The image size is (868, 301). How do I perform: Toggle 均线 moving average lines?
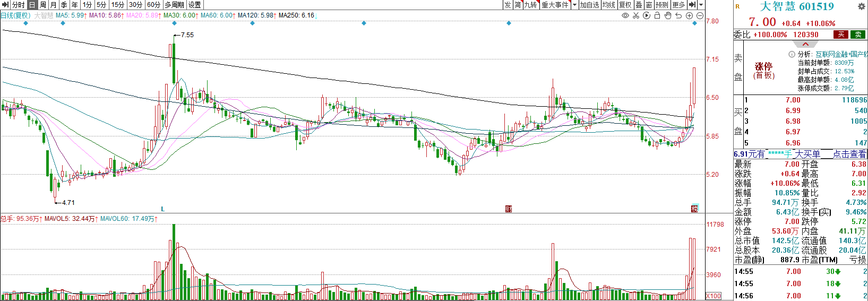(x=609, y=5)
